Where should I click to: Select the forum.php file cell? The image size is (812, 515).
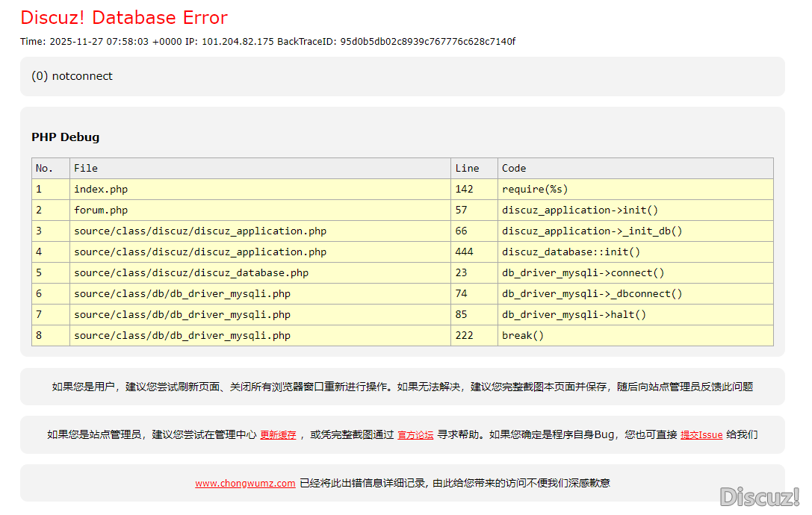(x=101, y=210)
